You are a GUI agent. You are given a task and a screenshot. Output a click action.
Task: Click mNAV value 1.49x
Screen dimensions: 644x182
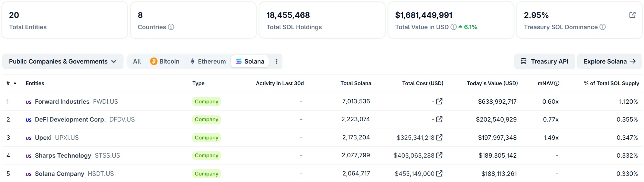[551, 138]
